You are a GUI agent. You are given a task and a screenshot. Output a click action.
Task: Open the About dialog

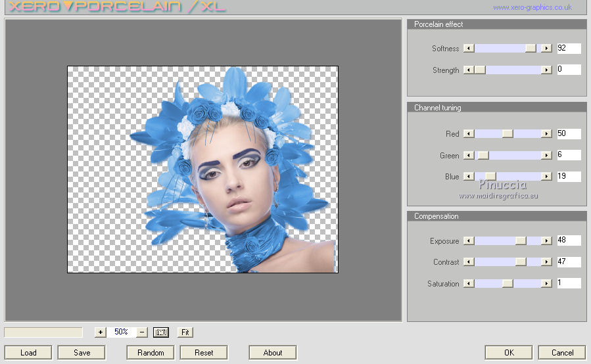pyautogui.click(x=273, y=353)
